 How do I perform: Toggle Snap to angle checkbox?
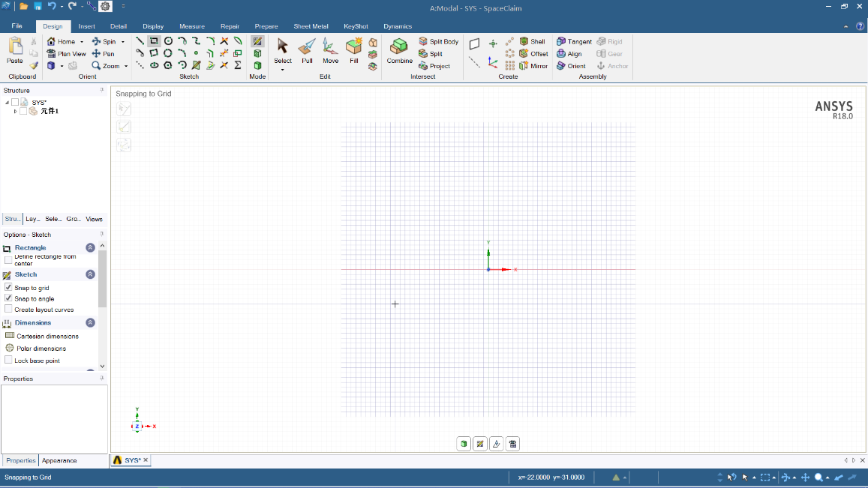(x=8, y=298)
